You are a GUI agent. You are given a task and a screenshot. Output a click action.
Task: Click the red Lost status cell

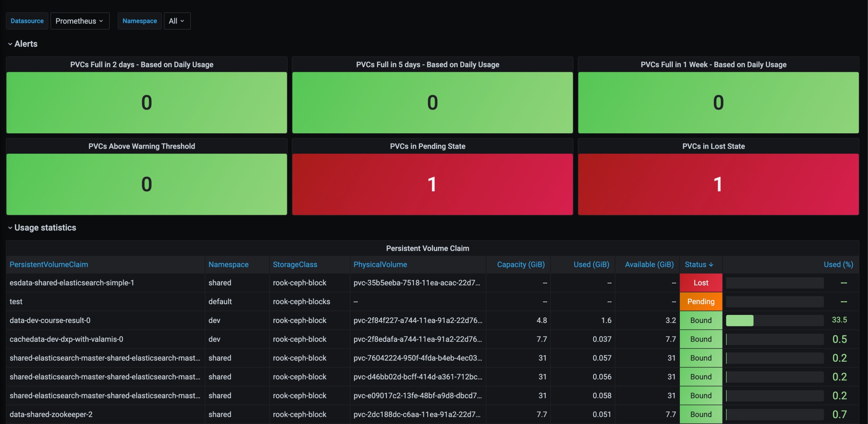pos(701,283)
